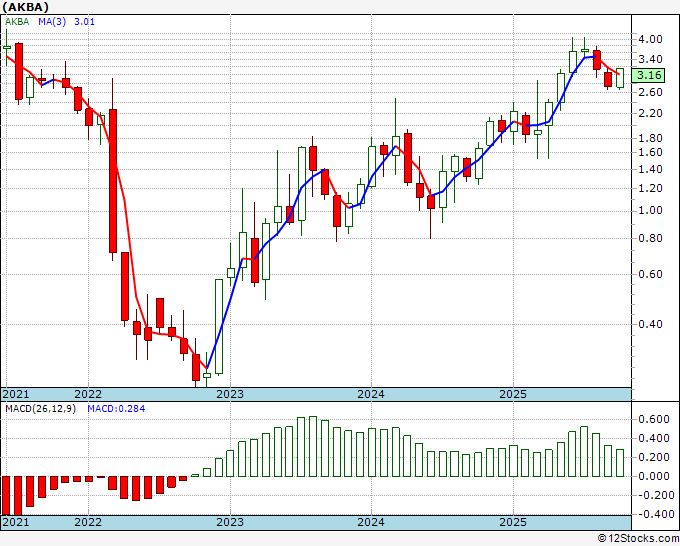Click the MACD(26,12,9) indicator label
This screenshot has width=680, height=546.
(40, 409)
